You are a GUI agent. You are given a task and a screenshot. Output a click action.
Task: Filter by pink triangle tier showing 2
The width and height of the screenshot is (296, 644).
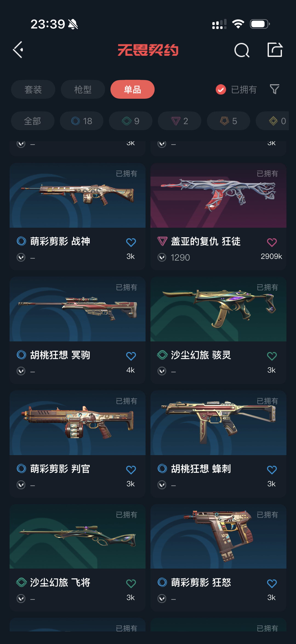point(180,121)
